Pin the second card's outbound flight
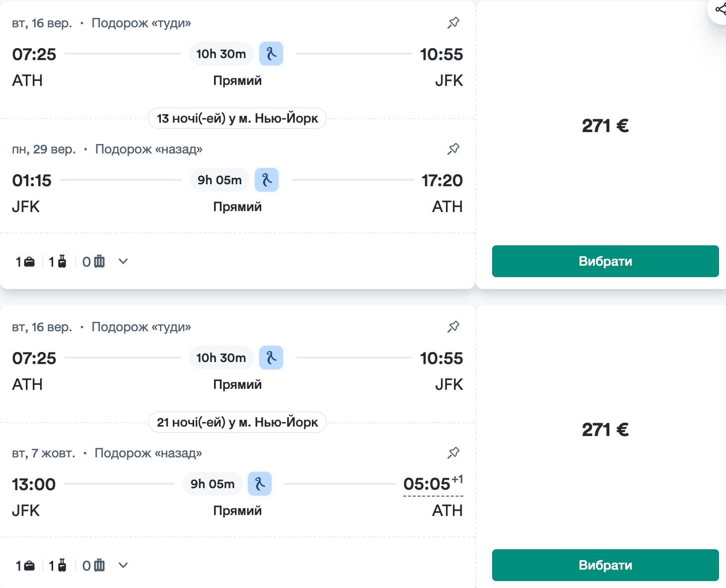The height and width of the screenshot is (588, 726). click(x=453, y=327)
